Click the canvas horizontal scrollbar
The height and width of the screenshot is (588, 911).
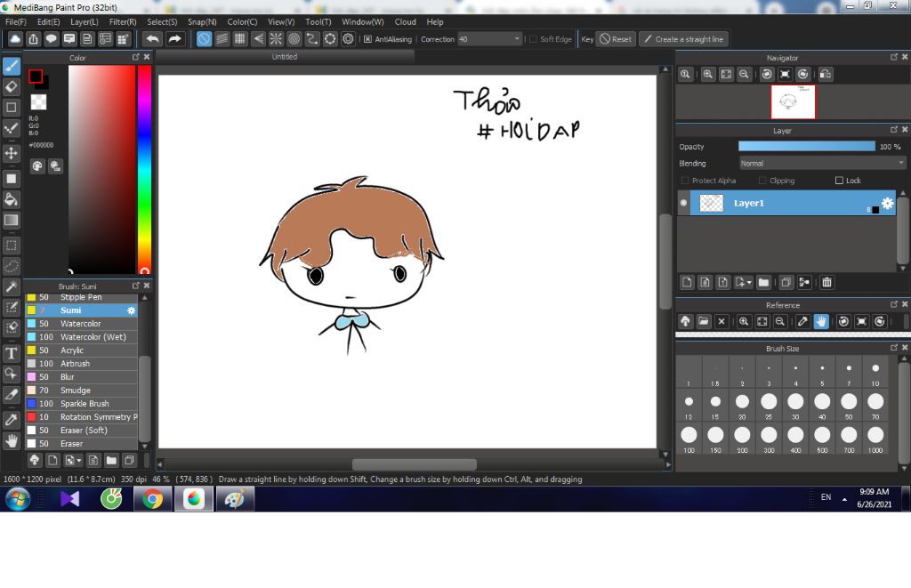coord(415,464)
